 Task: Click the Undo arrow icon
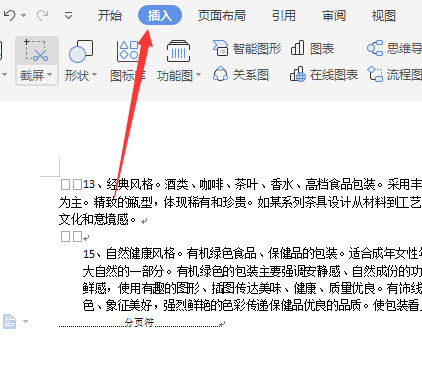coord(10,15)
